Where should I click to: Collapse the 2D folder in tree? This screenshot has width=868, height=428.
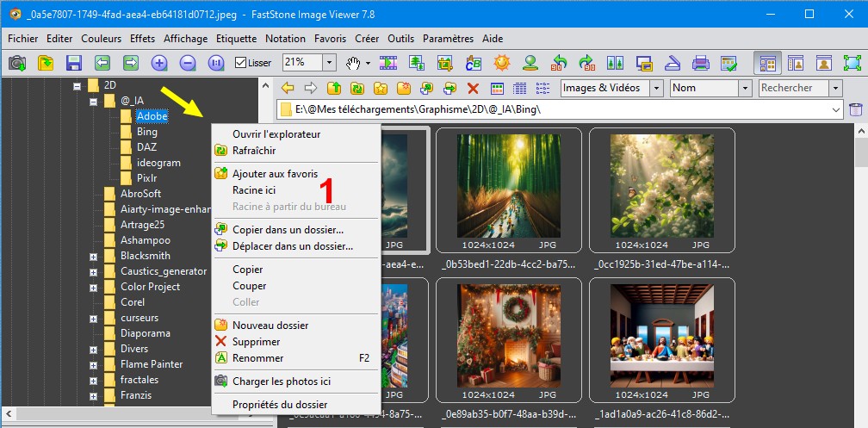[77, 86]
